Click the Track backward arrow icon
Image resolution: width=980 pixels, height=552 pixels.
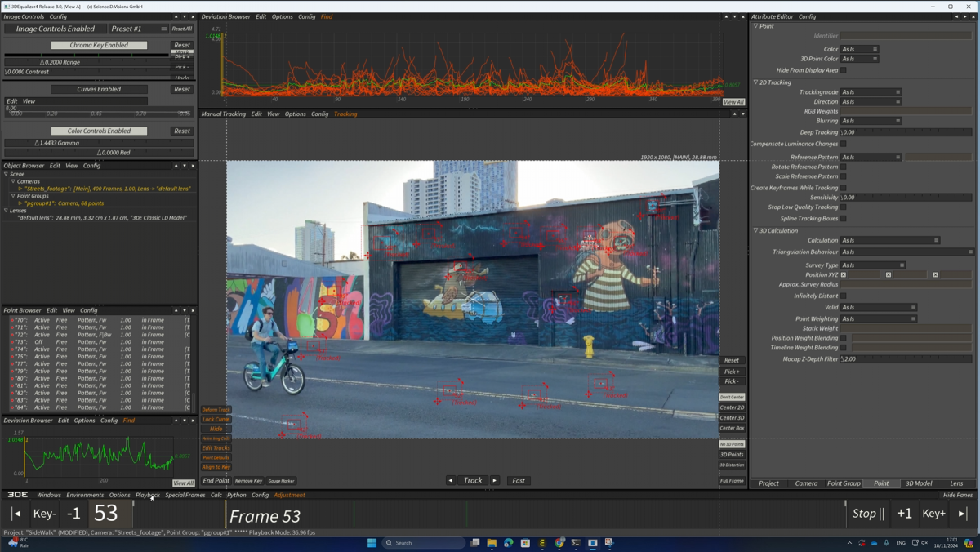pyautogui.click(x=450, y=480)
